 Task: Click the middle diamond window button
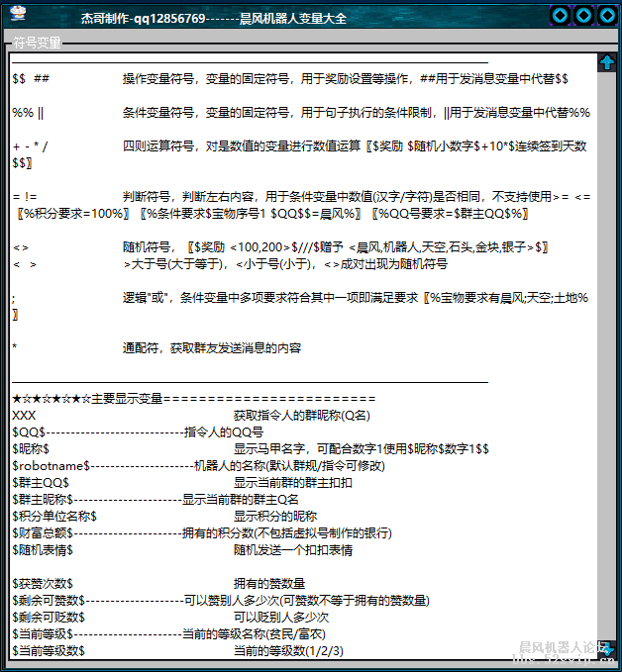point(583,16)
